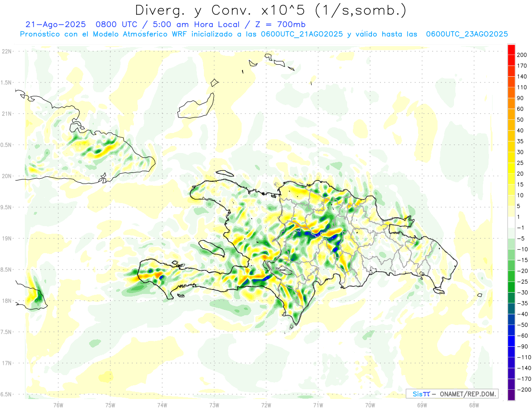532x411 pixels.
Task: Click the "70W" longitude label
Action: (370, 405)
